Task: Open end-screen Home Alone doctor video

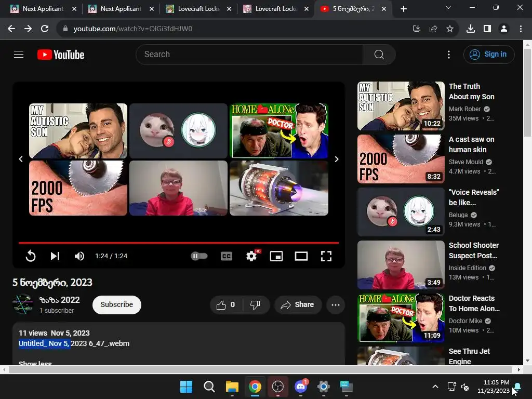Action: coord(279,130)
